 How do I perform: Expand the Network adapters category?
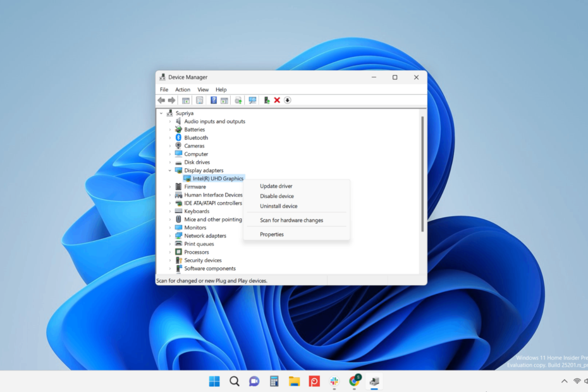tap(170, 236)
